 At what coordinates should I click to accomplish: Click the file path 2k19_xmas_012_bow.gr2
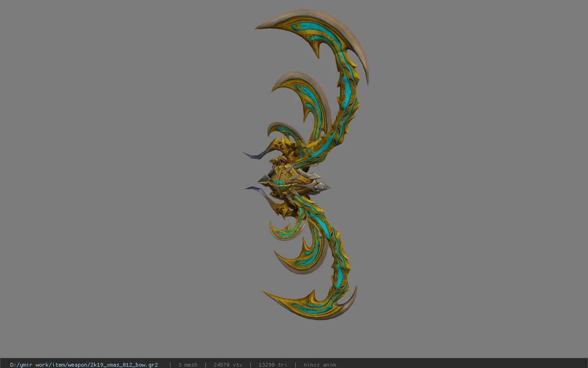84,365
